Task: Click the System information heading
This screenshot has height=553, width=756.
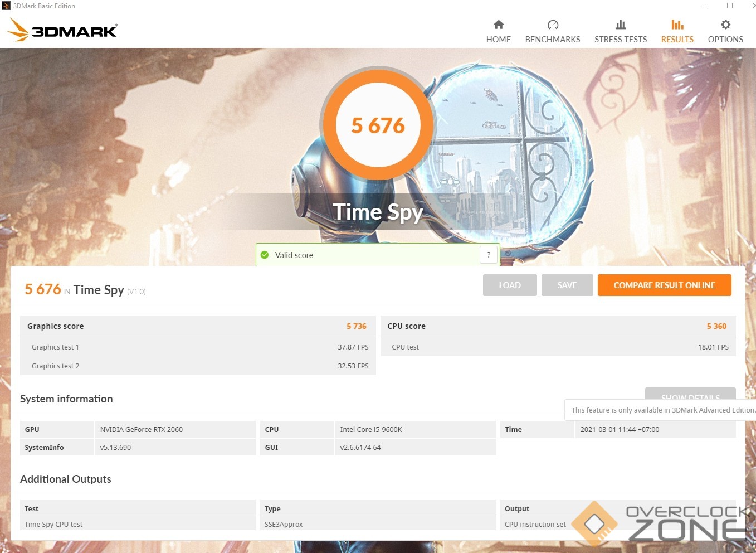Action: pyautogui.click(x=66, y=399)
